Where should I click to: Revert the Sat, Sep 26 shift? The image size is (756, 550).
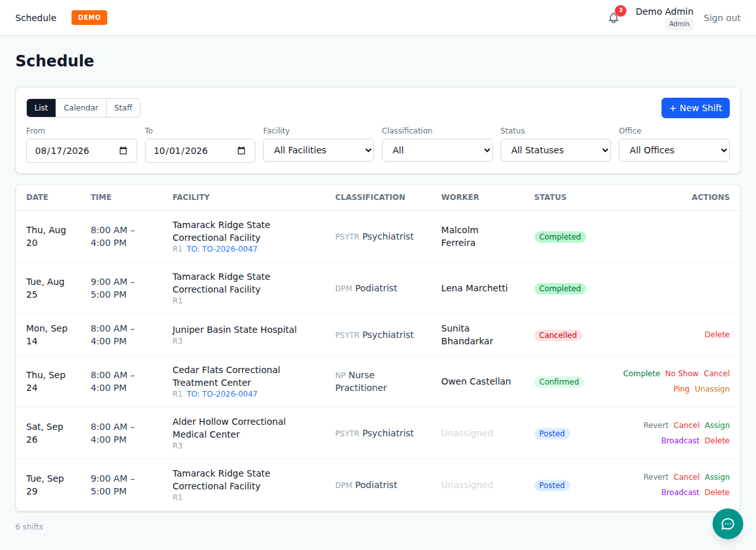[656, 425]
